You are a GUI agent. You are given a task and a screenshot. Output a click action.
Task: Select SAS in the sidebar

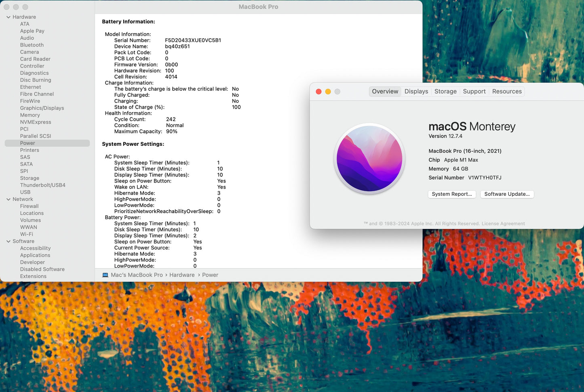25,157
